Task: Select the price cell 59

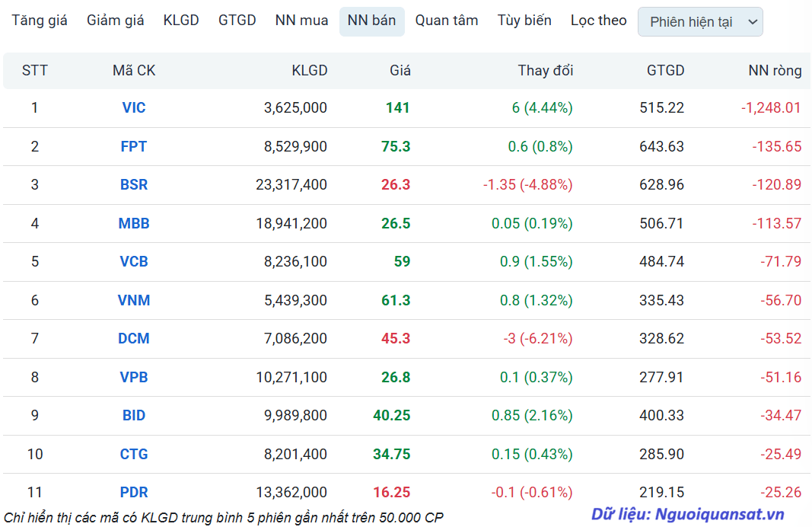Action: pyautogui.click(x=402, y=261)
